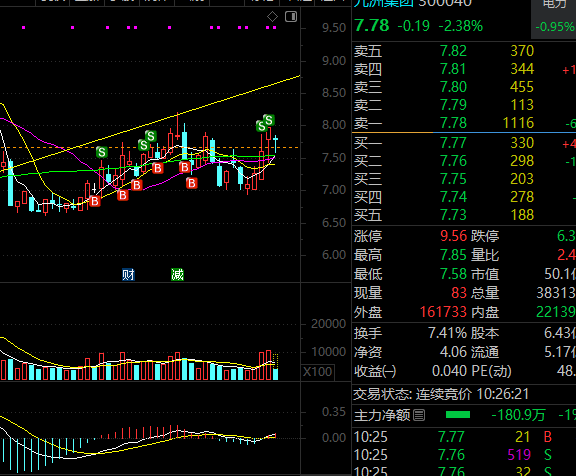Click the 涨停 9.56 limit-up price
Screen dimensions: 576x476
tap(453, 236)
